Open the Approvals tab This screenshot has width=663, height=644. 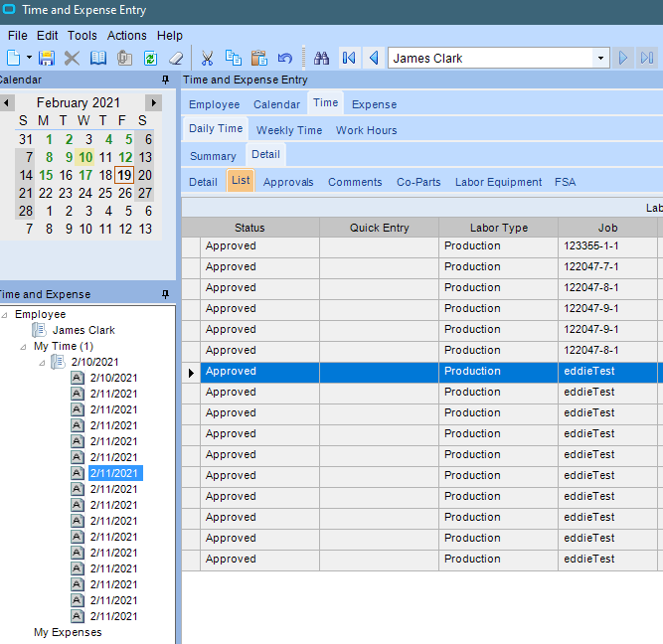click(288, 182)
